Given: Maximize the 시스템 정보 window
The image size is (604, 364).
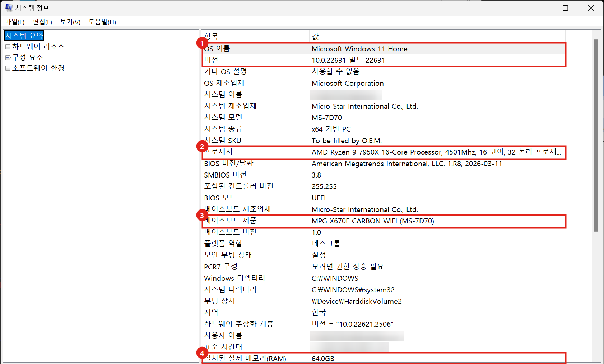Looking at the screenshot, I should click(x=565, y=8).
